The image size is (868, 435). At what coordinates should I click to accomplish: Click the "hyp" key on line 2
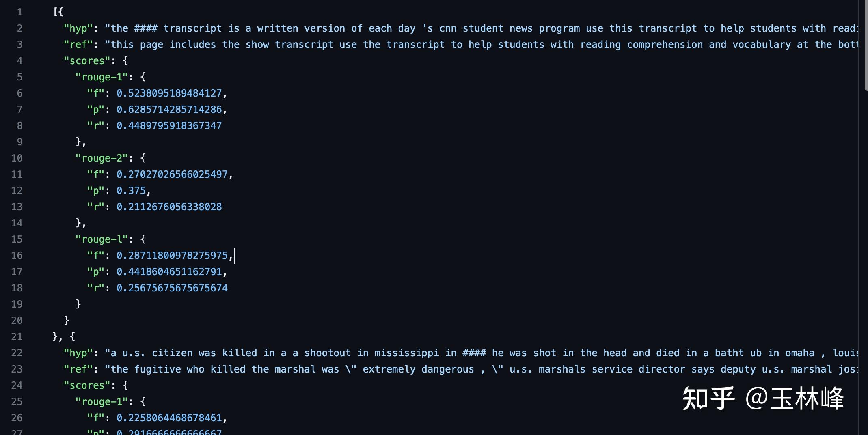78,28
